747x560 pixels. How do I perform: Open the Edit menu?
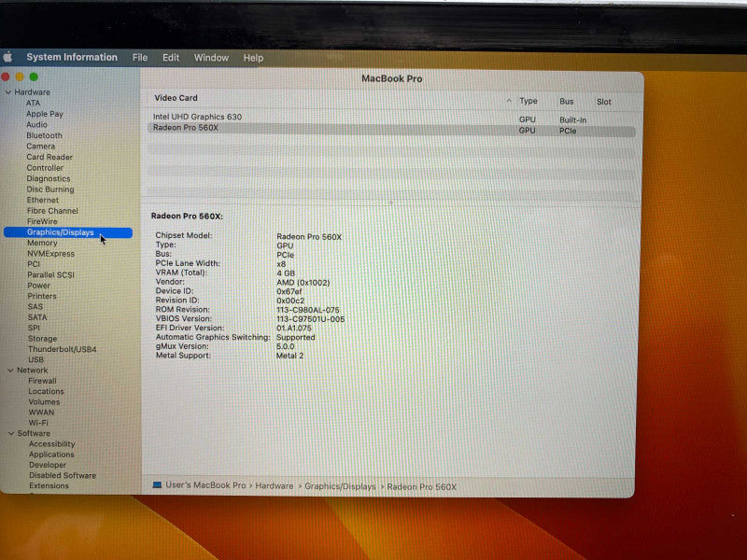(171, 58)
